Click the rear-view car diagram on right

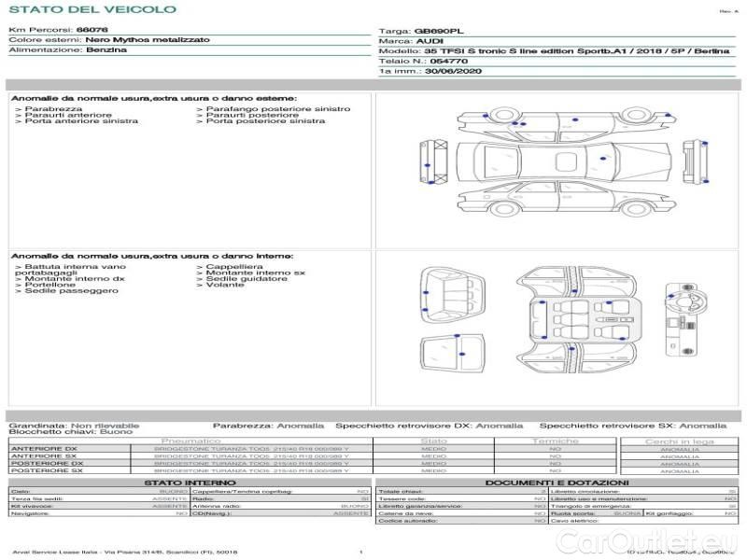coord(693,158)
